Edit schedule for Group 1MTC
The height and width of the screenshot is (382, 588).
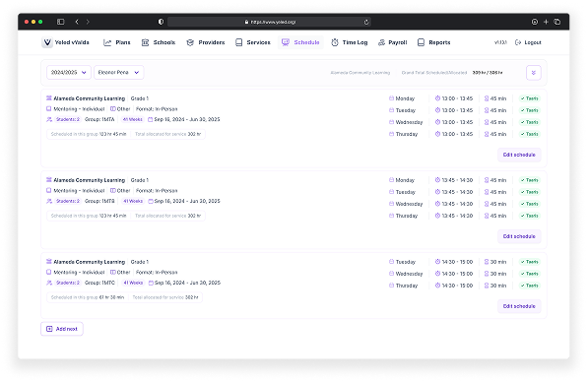(x=519, y=306)
